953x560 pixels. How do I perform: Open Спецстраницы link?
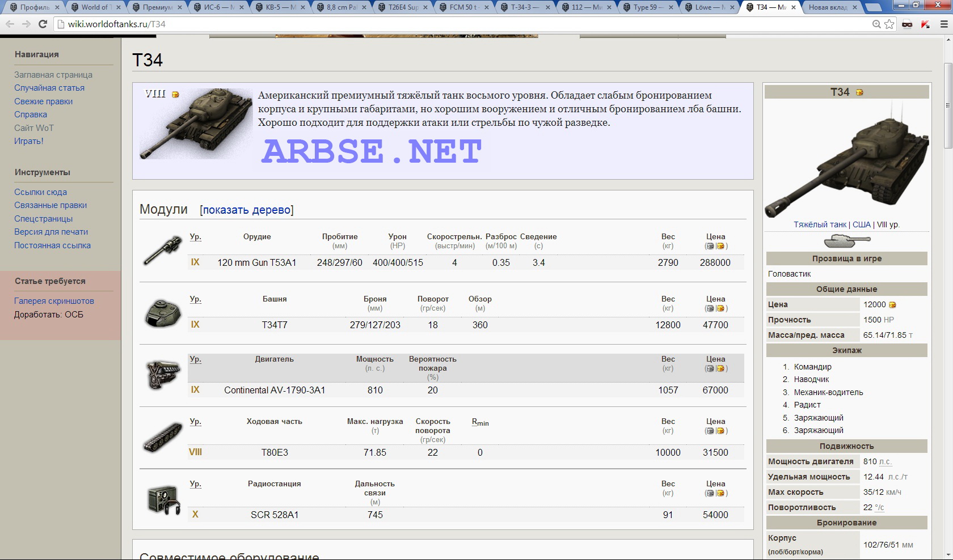pyautogui.click(x=43, y=219)
